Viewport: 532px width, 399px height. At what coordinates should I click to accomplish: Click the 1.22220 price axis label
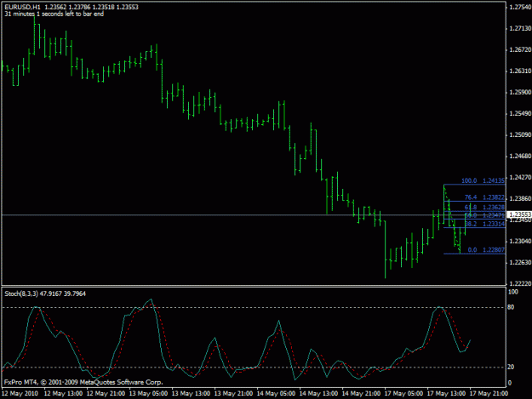[520, 283]
